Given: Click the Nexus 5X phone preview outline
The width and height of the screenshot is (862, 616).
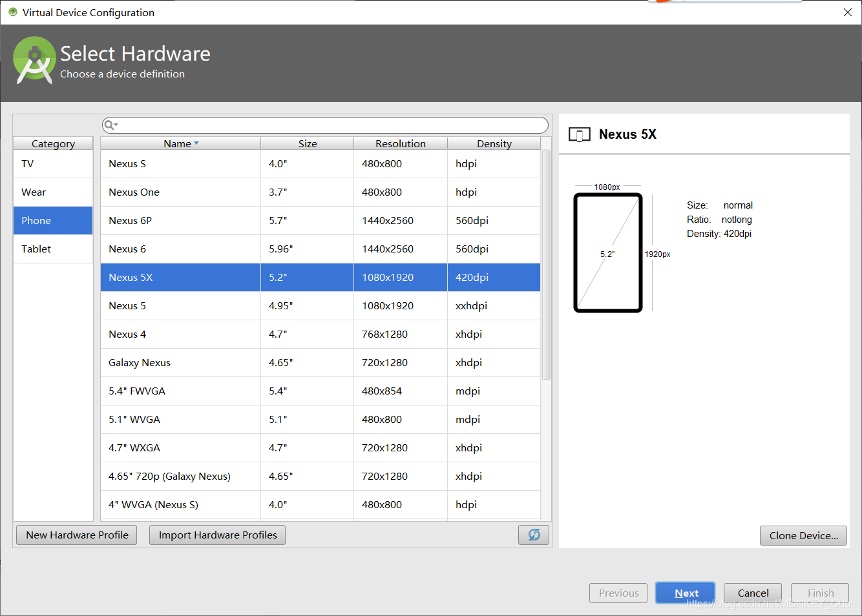Looking at the screenshot, I should (x=608, y=253).
